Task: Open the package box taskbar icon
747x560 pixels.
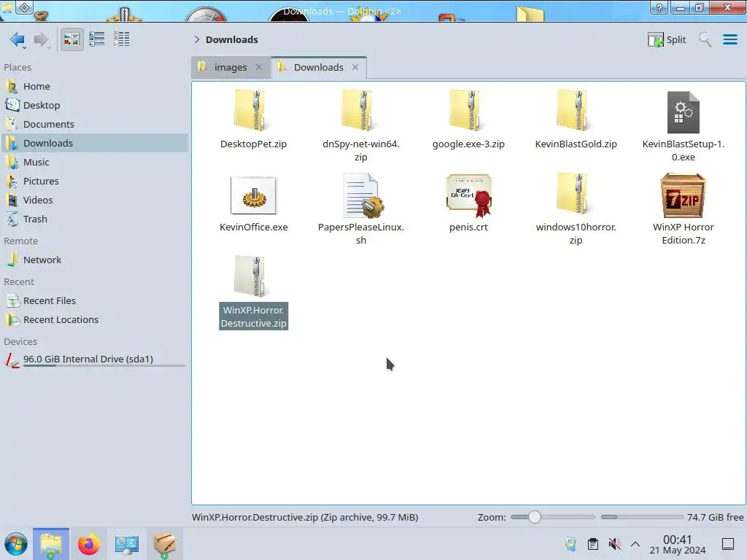Action: (164, 544)
